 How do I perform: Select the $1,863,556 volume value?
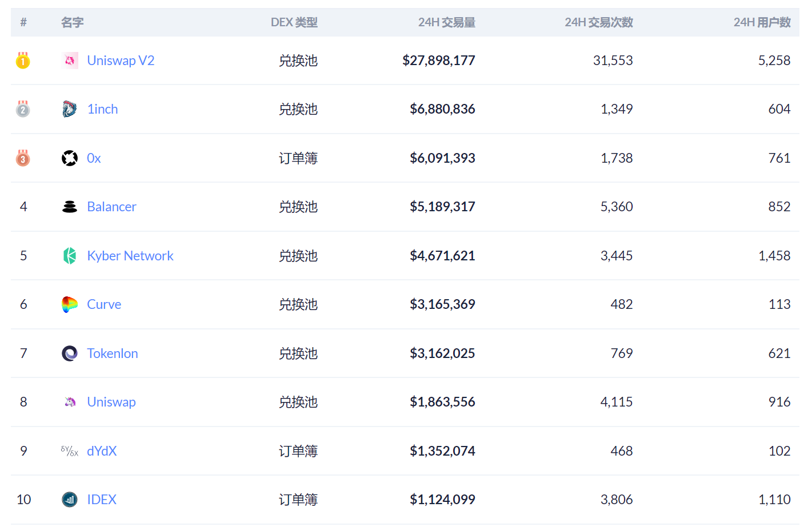442,402
